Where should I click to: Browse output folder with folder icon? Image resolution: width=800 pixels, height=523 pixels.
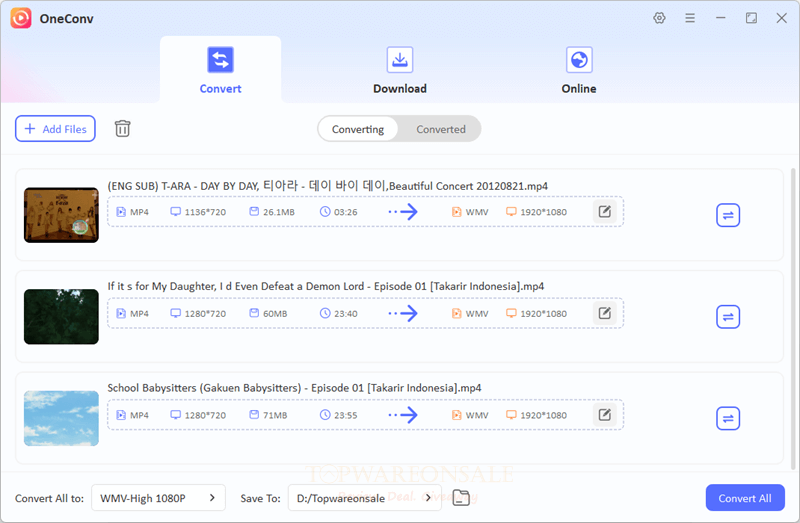pyautogui.click(x=461, y=497)
